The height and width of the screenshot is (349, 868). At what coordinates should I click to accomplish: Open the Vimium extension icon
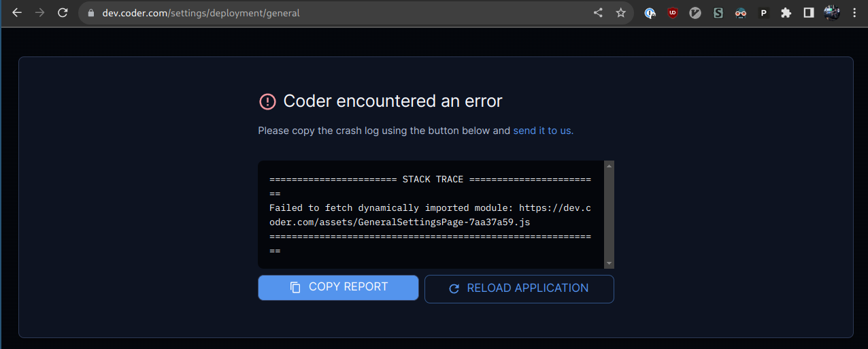click(x=695, y=12)
